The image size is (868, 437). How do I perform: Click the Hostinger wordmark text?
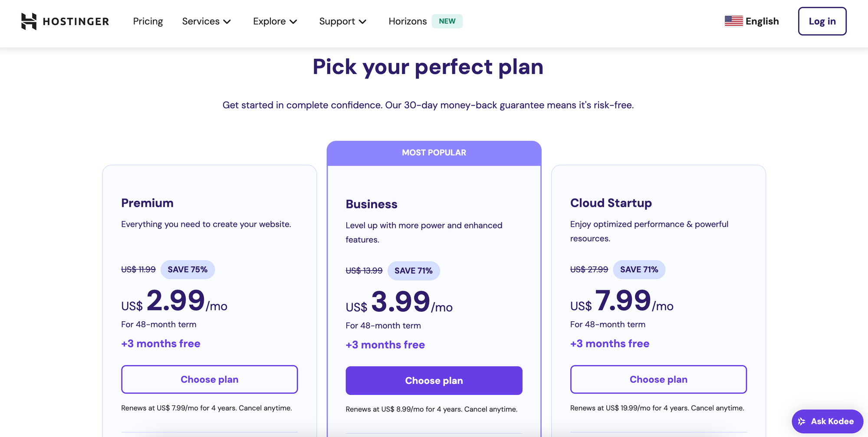[76, 21]
